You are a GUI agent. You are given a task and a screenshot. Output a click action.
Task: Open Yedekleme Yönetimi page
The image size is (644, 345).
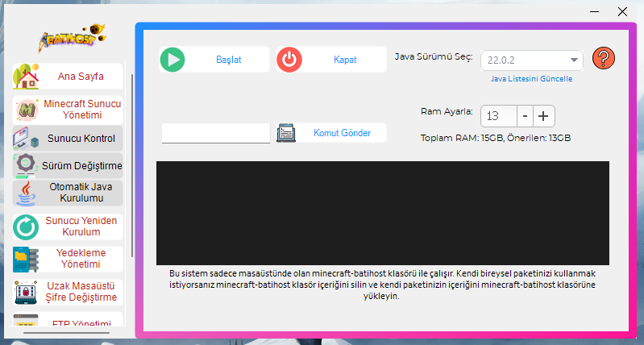[x=68, y=259]
